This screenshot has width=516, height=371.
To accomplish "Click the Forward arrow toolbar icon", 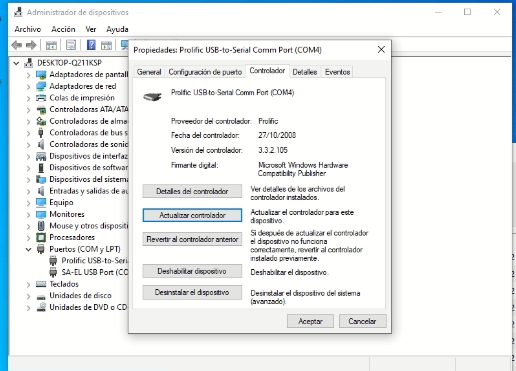I will [31, 45].
